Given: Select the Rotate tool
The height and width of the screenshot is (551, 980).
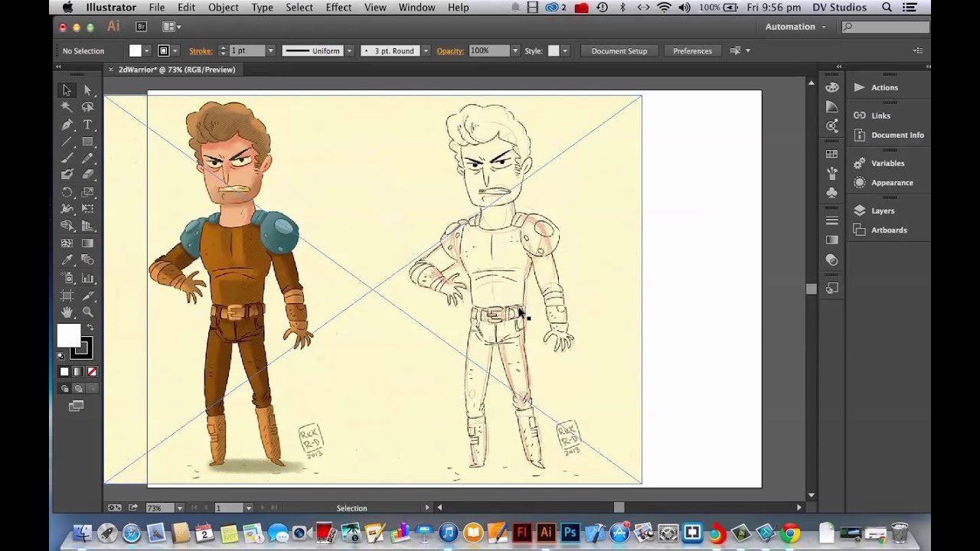Looking at the screenshot, I should click(x=67, y=192).
